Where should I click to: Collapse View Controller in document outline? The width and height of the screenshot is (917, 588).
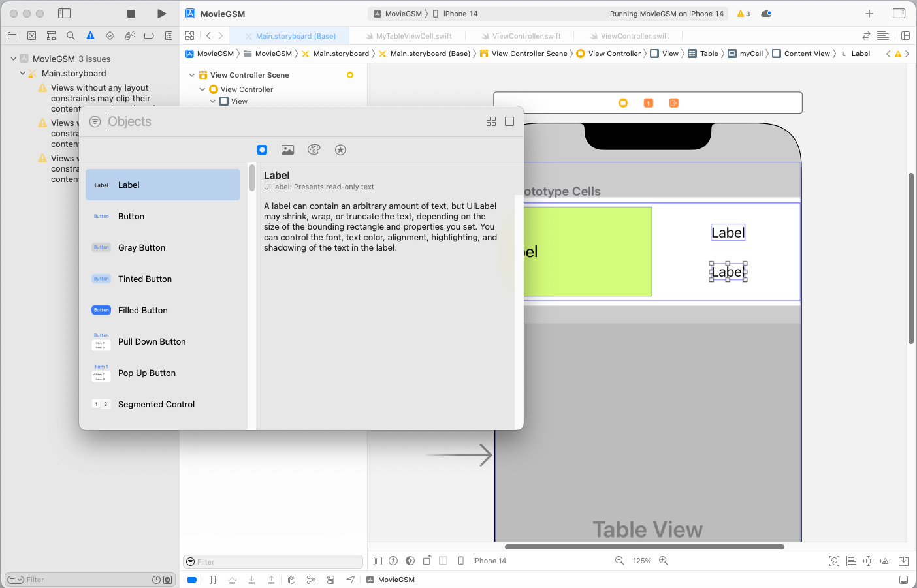click(202, 89)
